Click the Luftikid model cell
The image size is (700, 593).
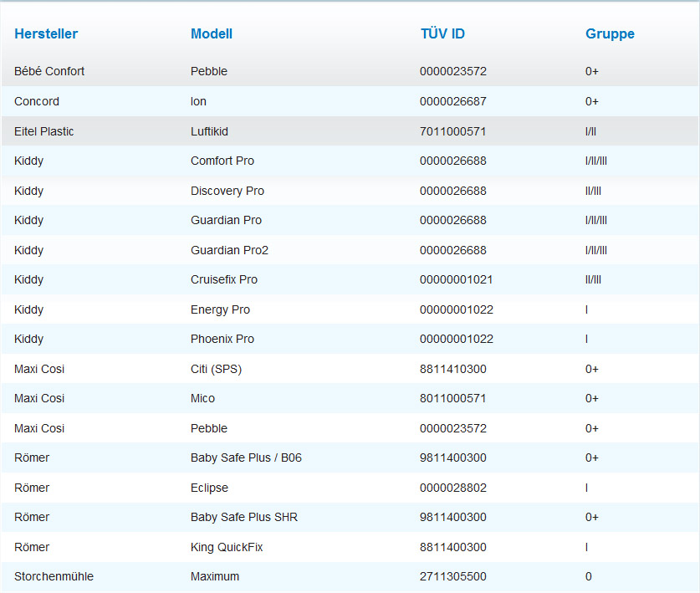[x=209, y=131]
